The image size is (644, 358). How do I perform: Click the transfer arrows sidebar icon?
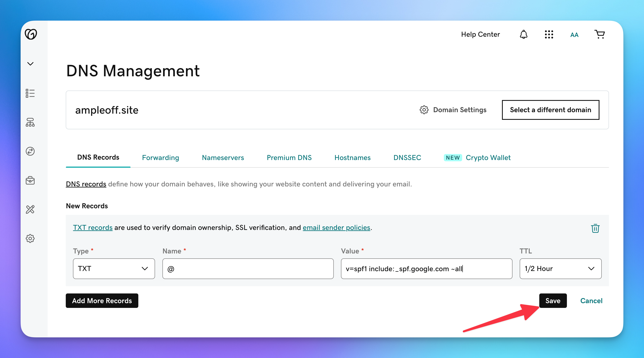coord(30,151)
